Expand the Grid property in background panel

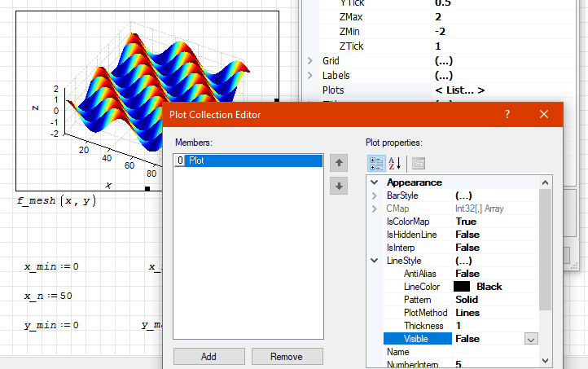click(310, 61)
